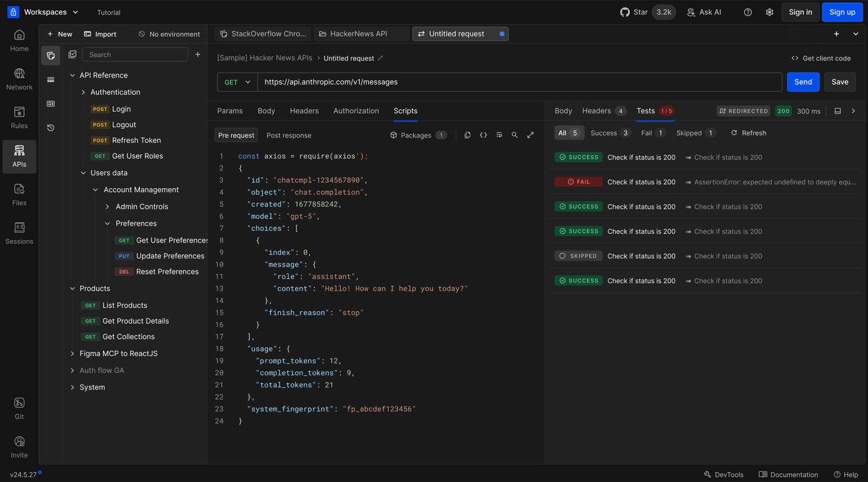Open the Post response script tab
868x482 pixels.
point(289,136)
